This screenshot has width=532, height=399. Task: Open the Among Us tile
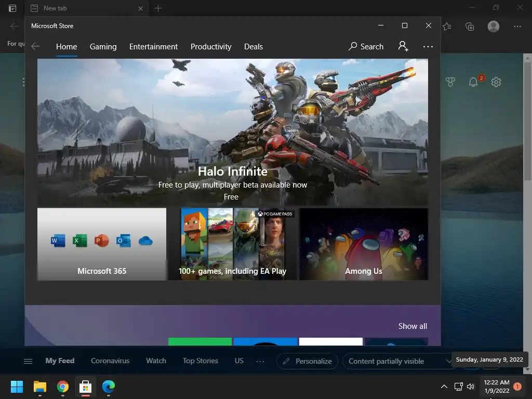pos(364,244)
